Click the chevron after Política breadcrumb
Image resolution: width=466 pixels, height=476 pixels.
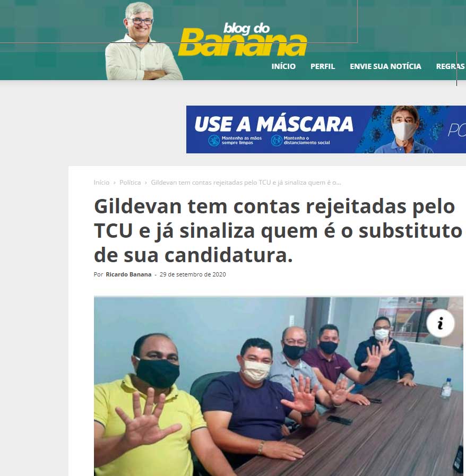(x=146, y=183)
